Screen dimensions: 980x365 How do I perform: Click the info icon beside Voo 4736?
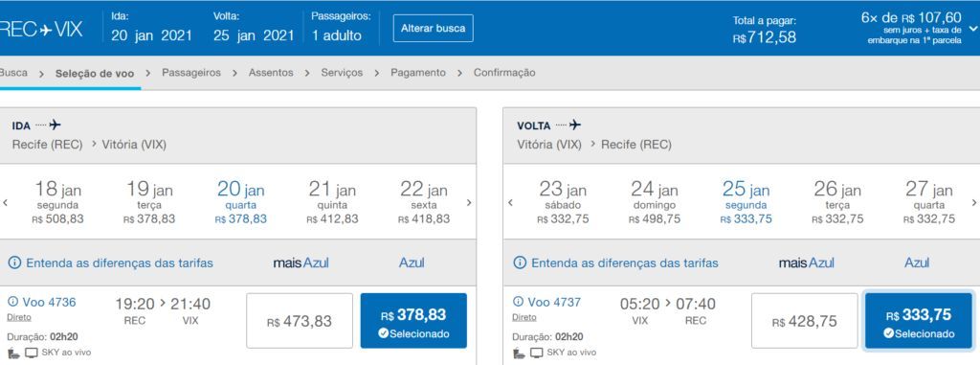(x=12, y=303)
